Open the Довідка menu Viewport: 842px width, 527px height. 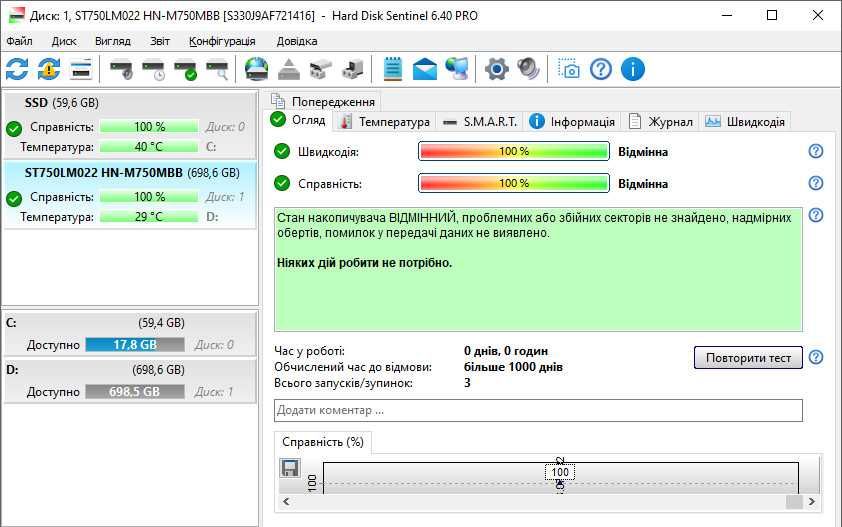point(297,41)
